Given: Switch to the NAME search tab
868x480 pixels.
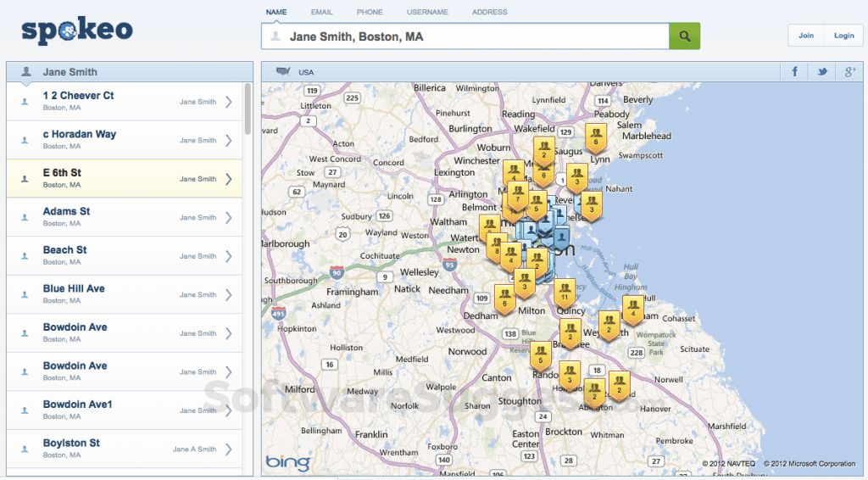Looking at the screenshot, I should coord(276,12).
